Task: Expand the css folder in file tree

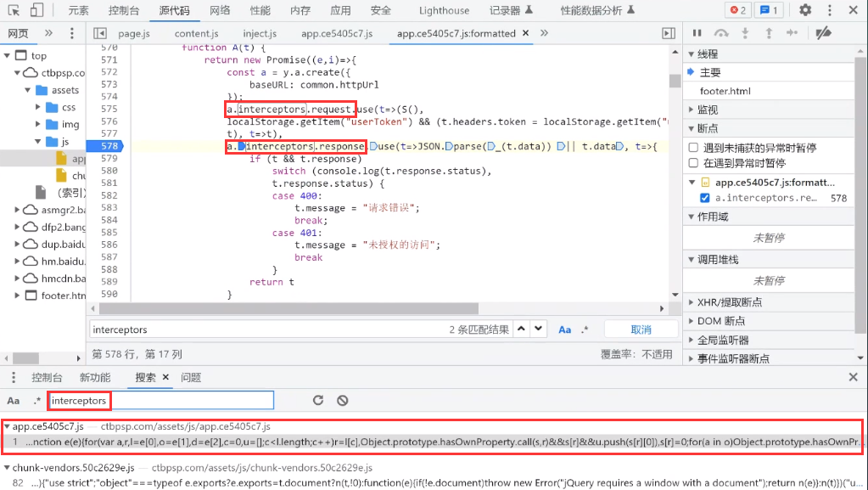Action: [39, 108]
